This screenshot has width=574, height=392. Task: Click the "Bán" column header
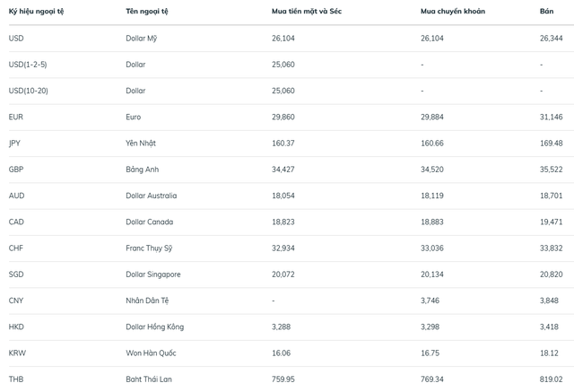pos(546,11)
